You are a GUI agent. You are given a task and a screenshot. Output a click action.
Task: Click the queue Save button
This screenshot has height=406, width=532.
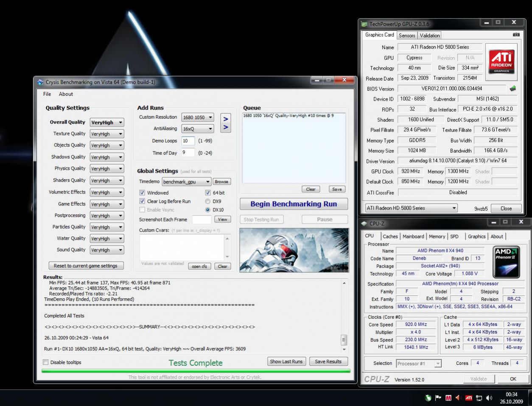(337, 189)
